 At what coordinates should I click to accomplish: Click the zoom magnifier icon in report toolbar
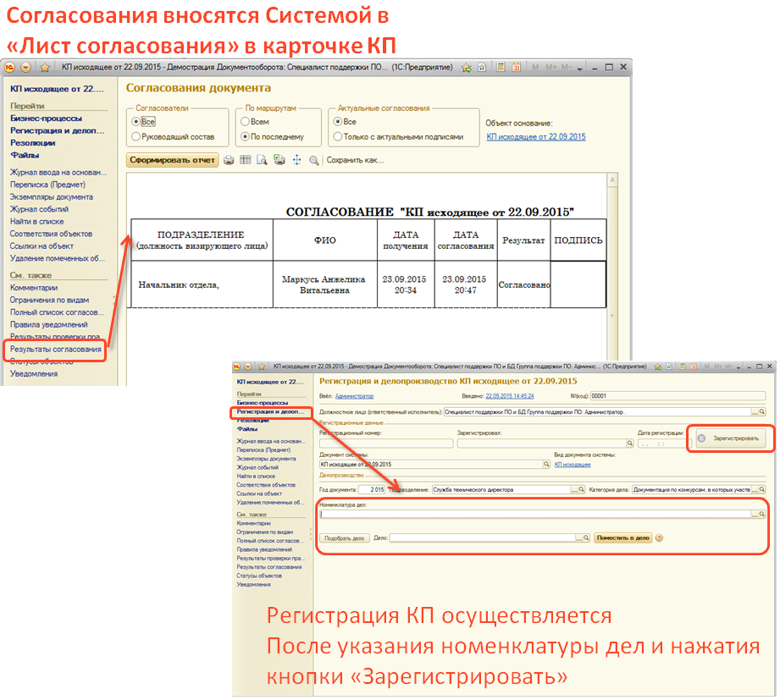point(313,160)
